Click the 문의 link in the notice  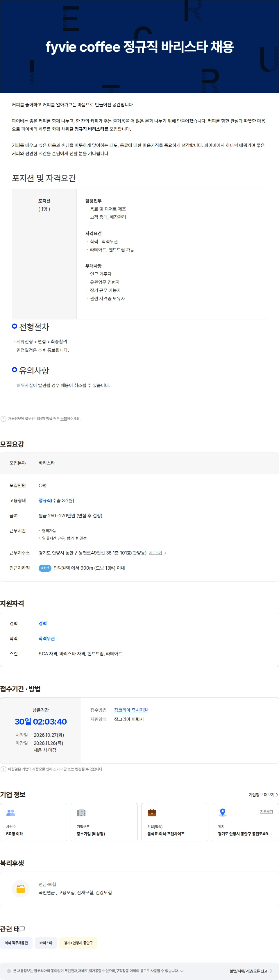[64, 419]
